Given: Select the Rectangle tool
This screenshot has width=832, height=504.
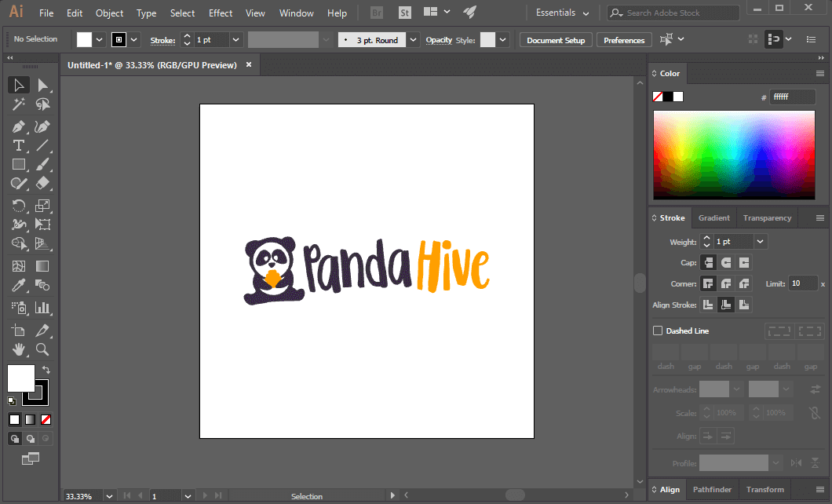Looking at the screenshot, I should click(x=19, y=164).
